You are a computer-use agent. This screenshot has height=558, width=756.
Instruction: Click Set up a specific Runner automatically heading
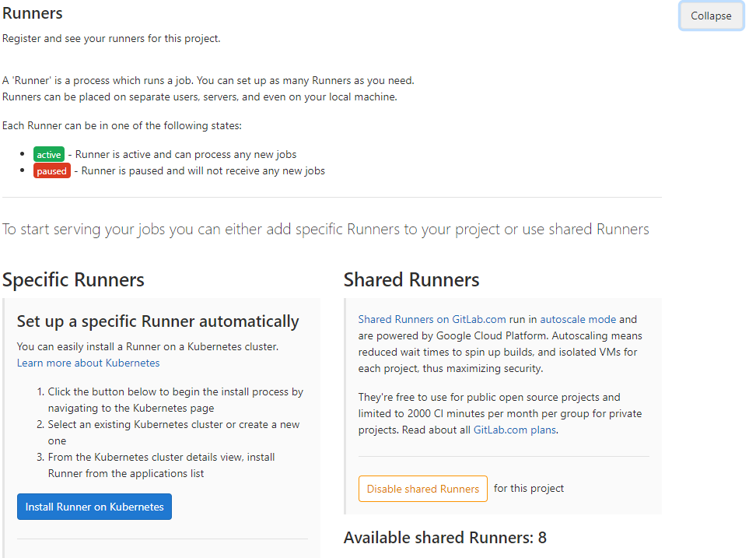tap(158, 321)
